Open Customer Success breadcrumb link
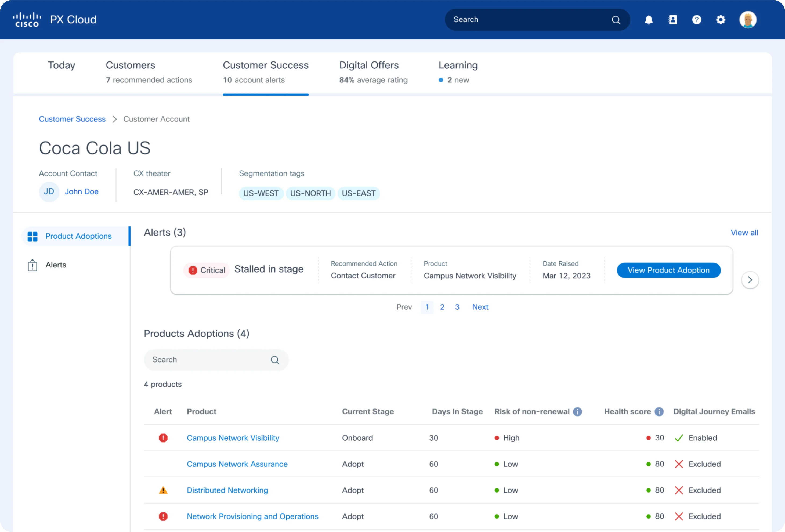The height and width of the screenshot is (532, 785). pos(72,119)
